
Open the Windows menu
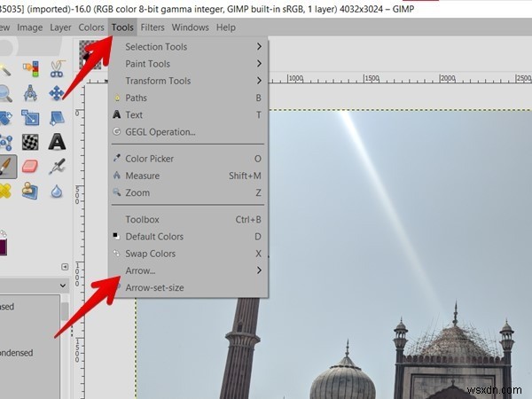(190, 27)
